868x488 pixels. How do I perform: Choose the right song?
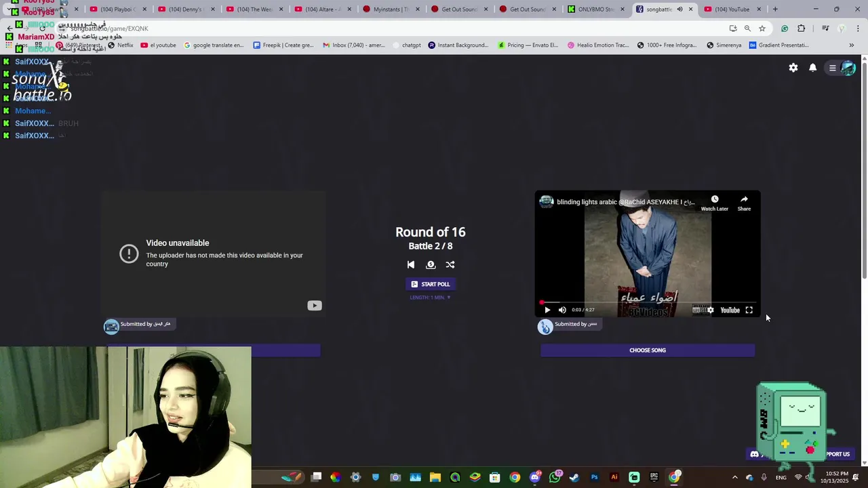click(648, 350)
